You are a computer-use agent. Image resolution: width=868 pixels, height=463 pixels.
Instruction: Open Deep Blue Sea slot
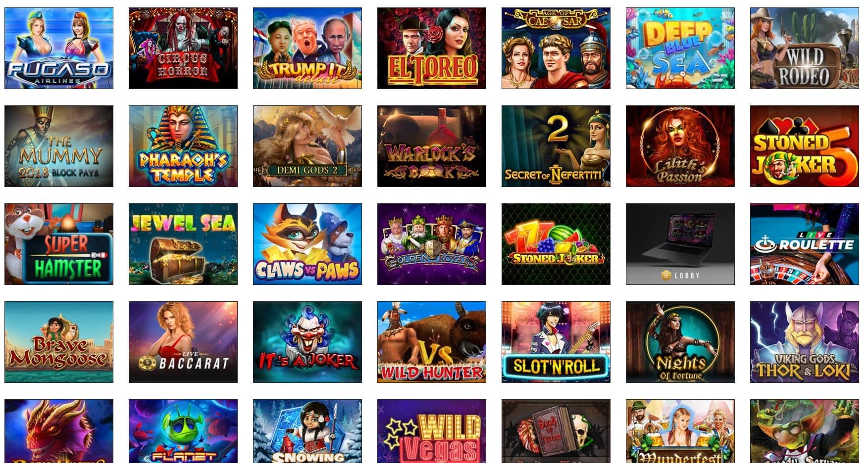point(680,48)
